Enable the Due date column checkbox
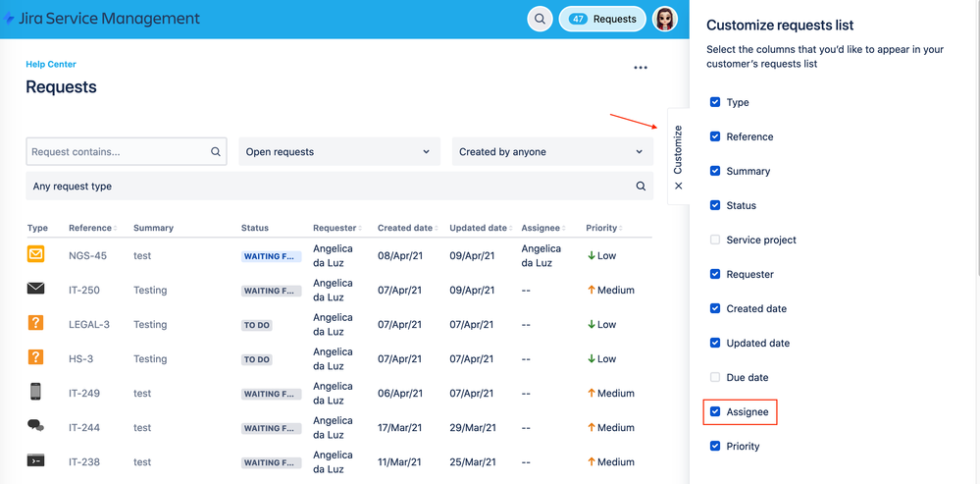Screen dimensions: 980x484 coord(715,377)
